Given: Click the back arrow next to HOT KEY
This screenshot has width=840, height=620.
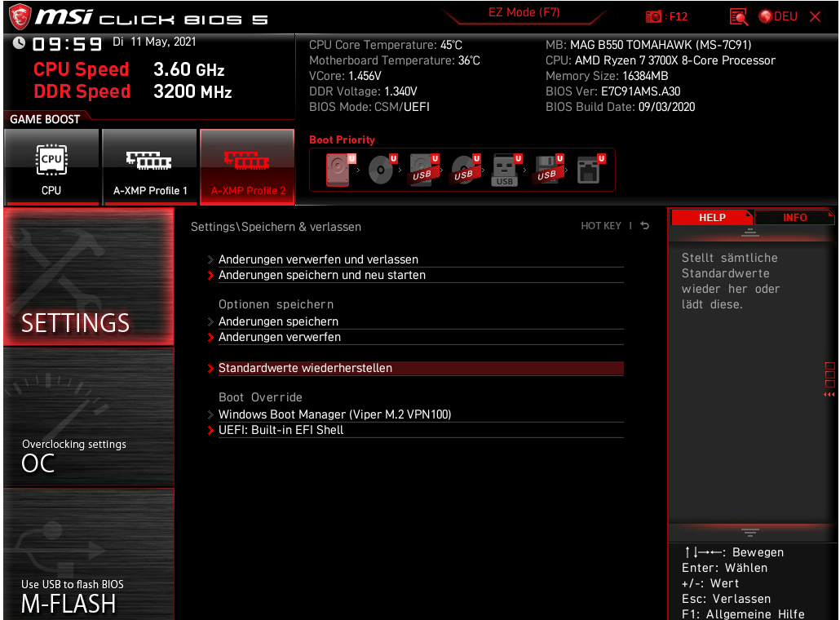Looking at the screenshot, I should coord(645,226).
